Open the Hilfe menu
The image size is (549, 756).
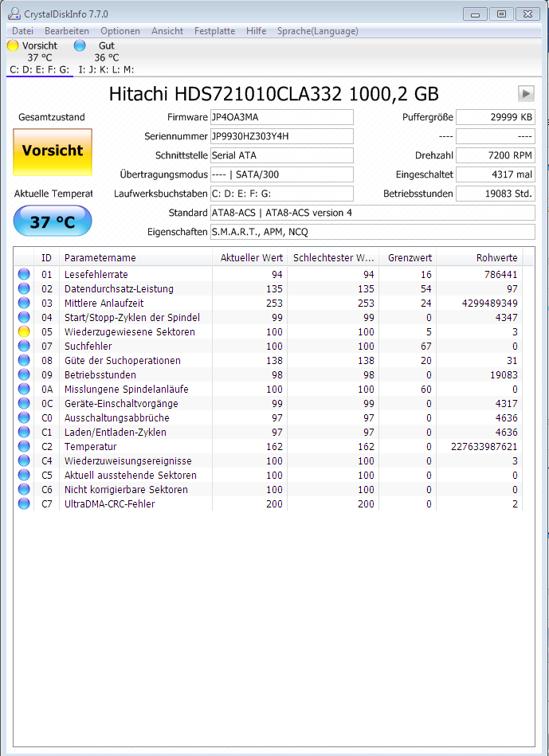[x=256, y=31]
